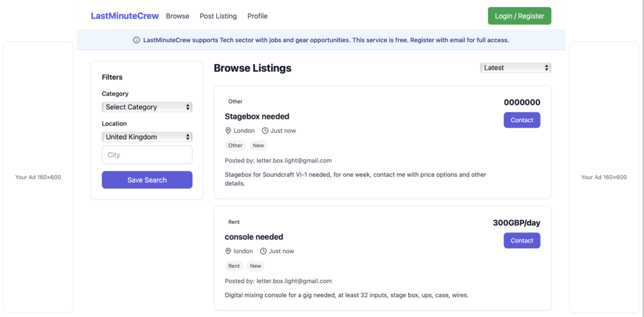The height and width of the screenshot is (317, 644).
Task: Open the Profile nav item
Action: tap(257, 16)
